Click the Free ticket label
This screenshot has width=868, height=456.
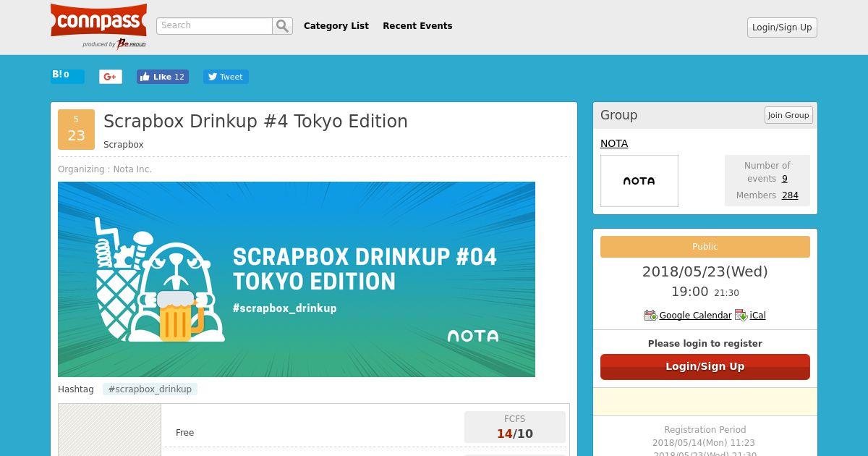coord(185,433)
